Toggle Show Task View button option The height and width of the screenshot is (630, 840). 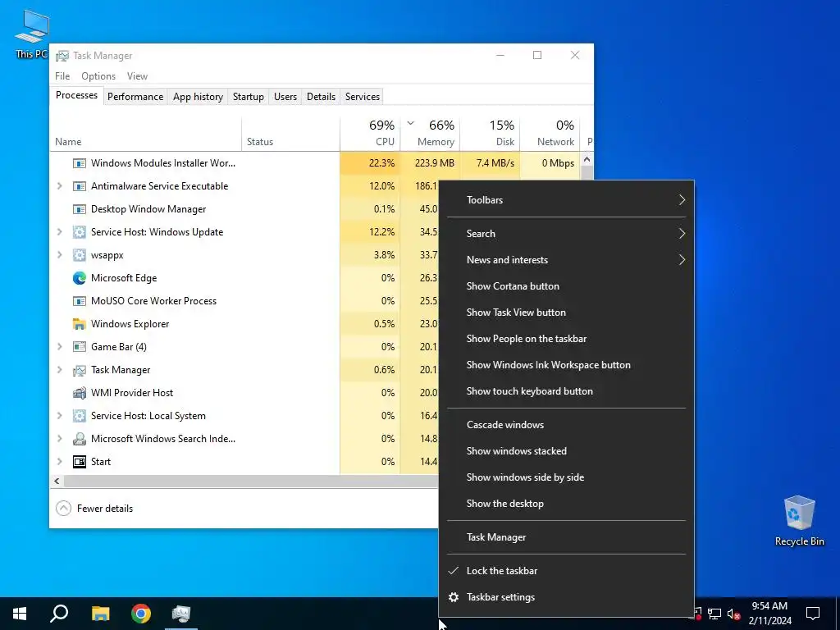(x=566, y=313)
